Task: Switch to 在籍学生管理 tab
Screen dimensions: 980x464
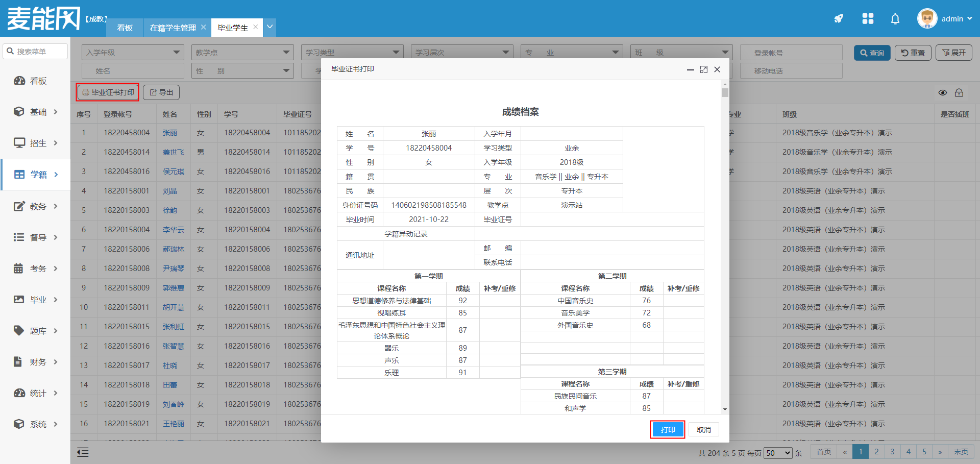Action: (x=173, y=28)
